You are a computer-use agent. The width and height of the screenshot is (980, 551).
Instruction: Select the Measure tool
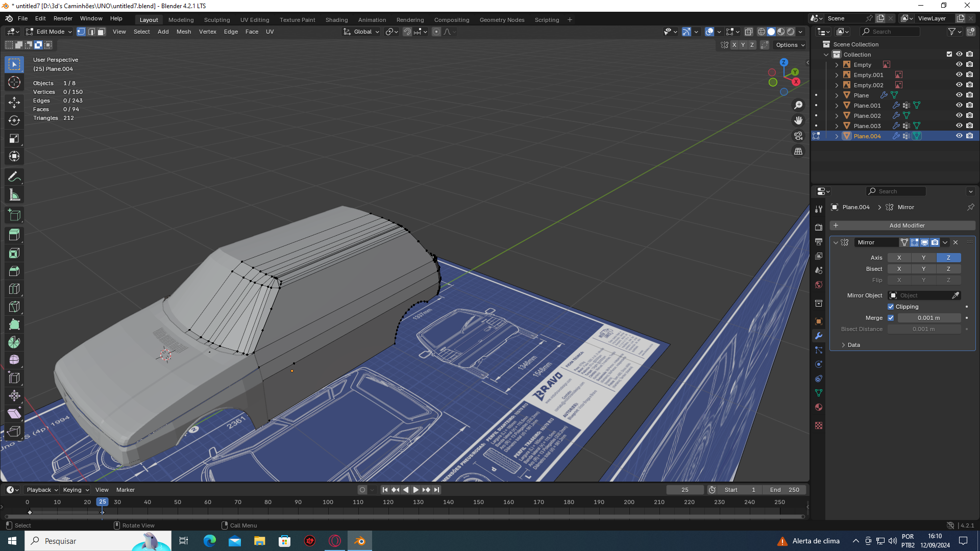[x=14, y=195]
